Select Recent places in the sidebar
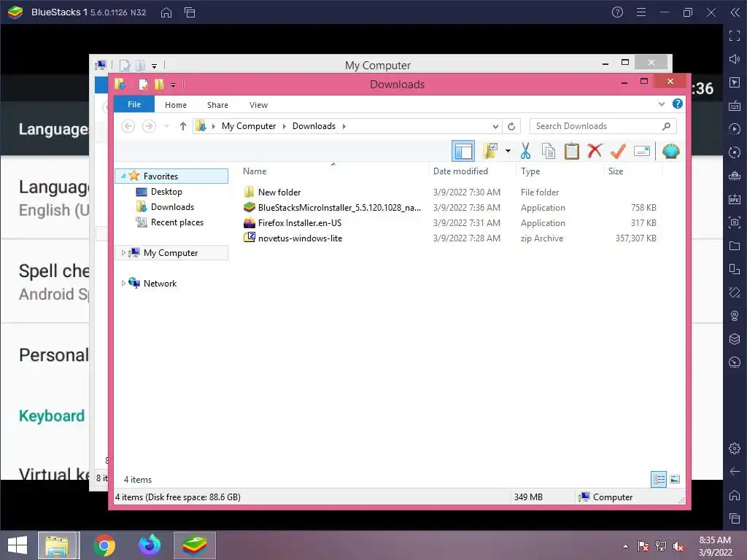This screenshot has height=560, width=747. pyautogui.click(x=177, y=222)
